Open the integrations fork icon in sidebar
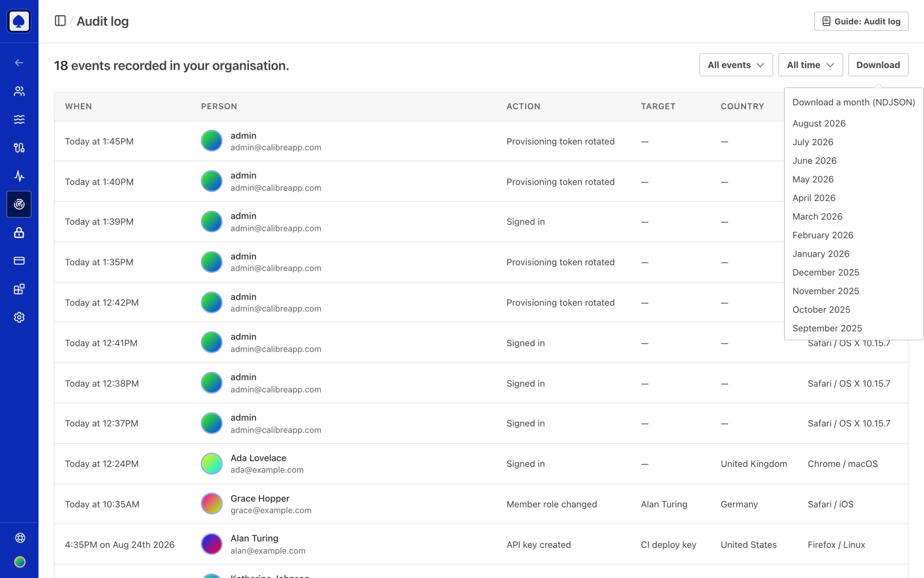The height and width of the screenshot is (578, 924). [x=19, y=148]
